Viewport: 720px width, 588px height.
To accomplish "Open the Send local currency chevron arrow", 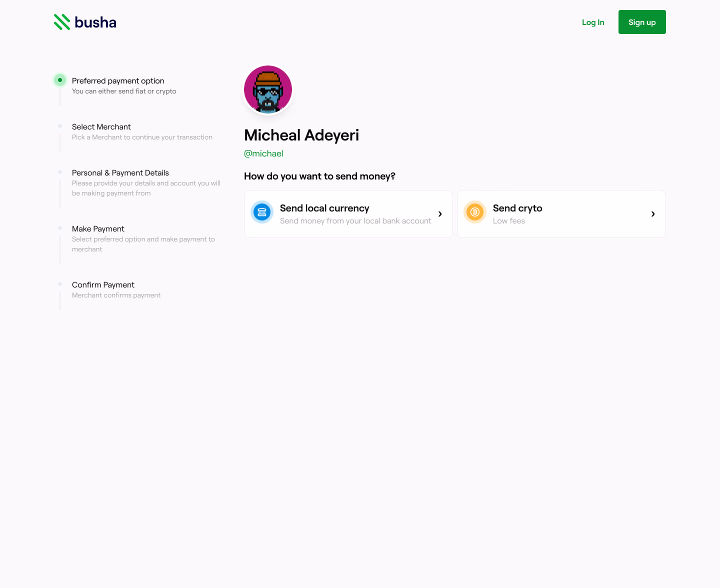I will [440, 214].
